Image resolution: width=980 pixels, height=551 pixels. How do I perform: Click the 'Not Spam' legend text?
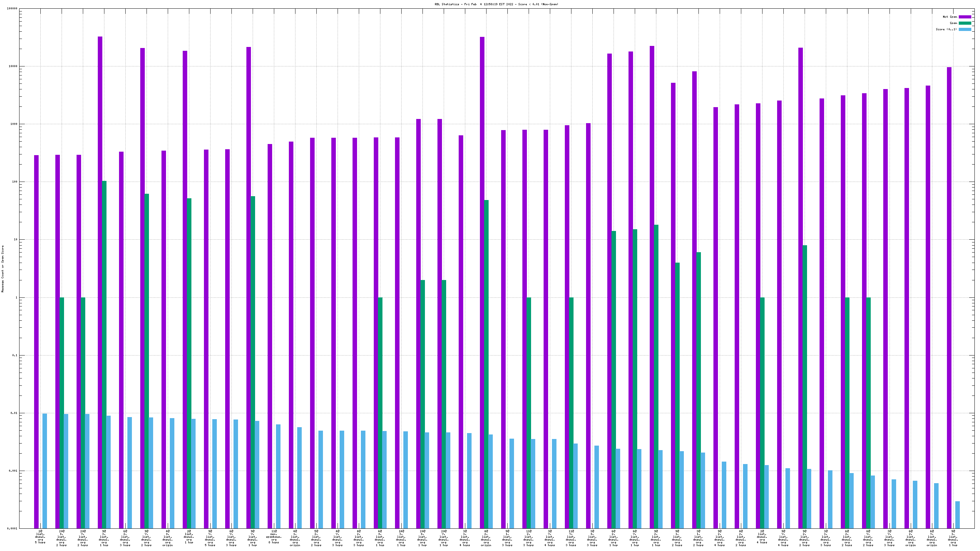pos(950,17)
